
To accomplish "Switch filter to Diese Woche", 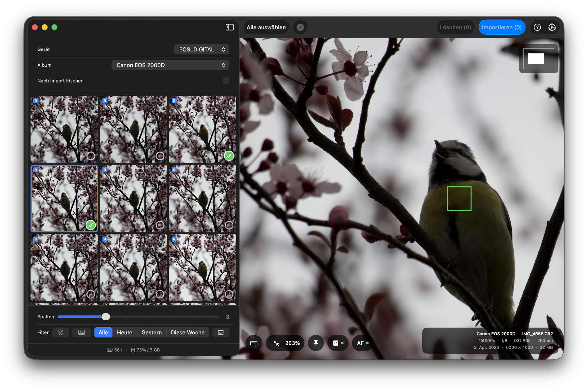I will pyautogui.click(x=188, y=332).
